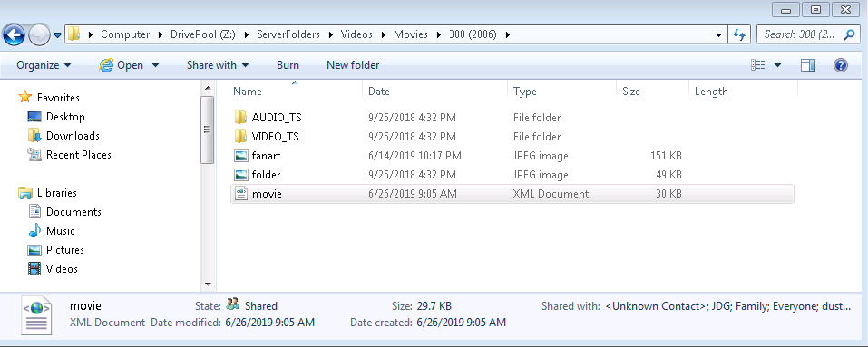
Task: Go back with the Back arrow button
Action: pos(15,34)
